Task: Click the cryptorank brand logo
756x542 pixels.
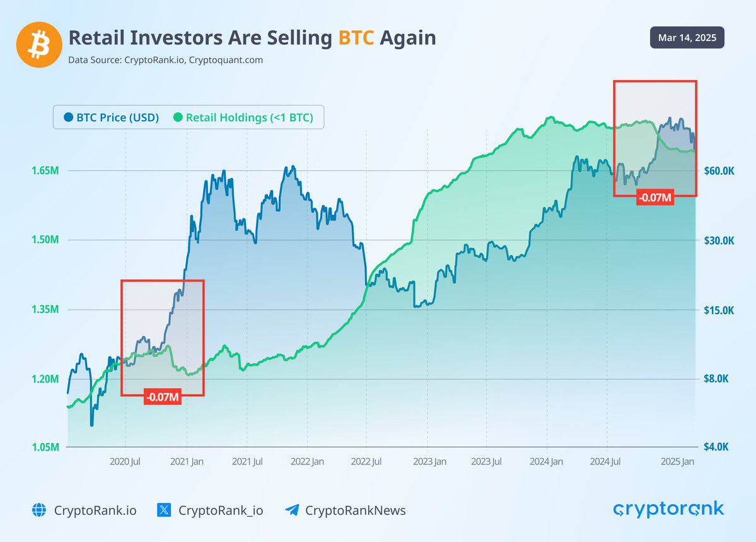Action: coord(669,509)
